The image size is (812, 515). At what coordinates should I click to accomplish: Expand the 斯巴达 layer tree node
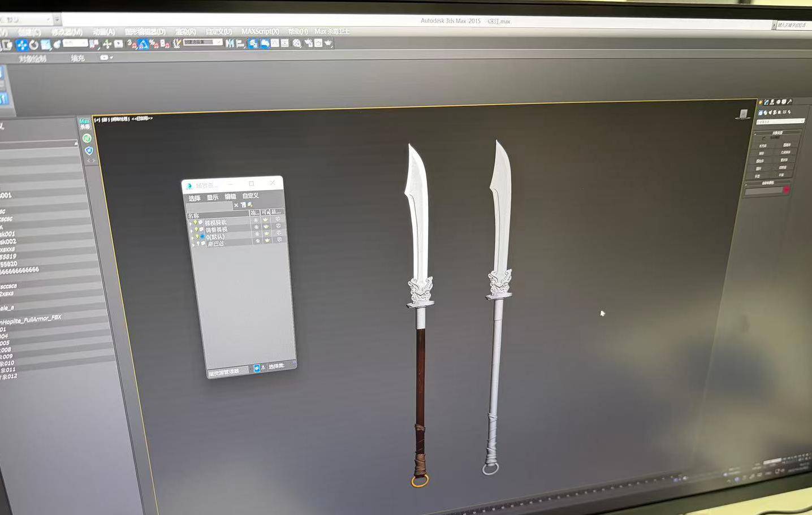pos(193,244)
